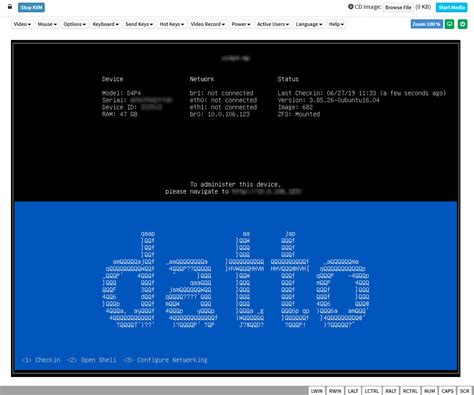Open the Active Users dropdown
The image size is (474, 395).
point(273,24)
